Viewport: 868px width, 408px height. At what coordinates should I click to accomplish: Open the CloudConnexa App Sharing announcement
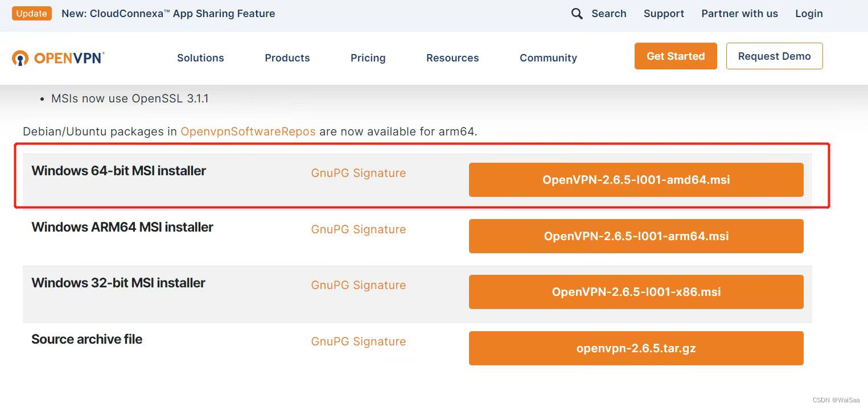(168, 14)
